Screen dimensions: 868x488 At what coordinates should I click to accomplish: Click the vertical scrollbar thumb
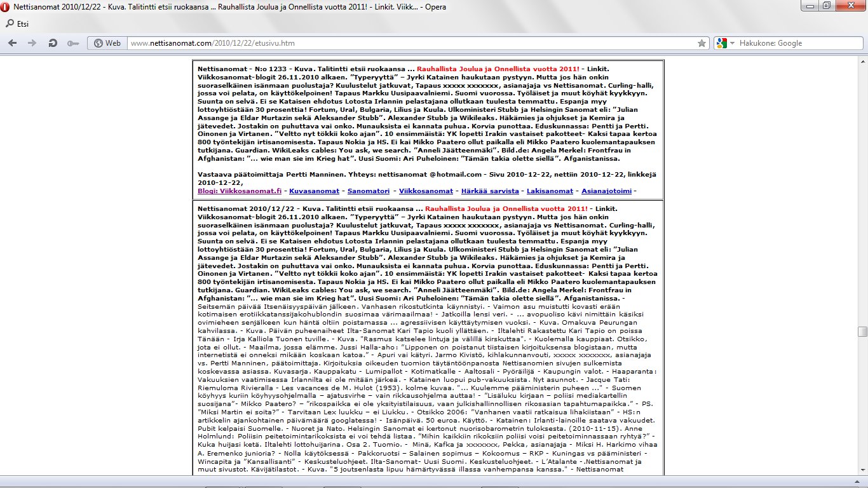862,331
